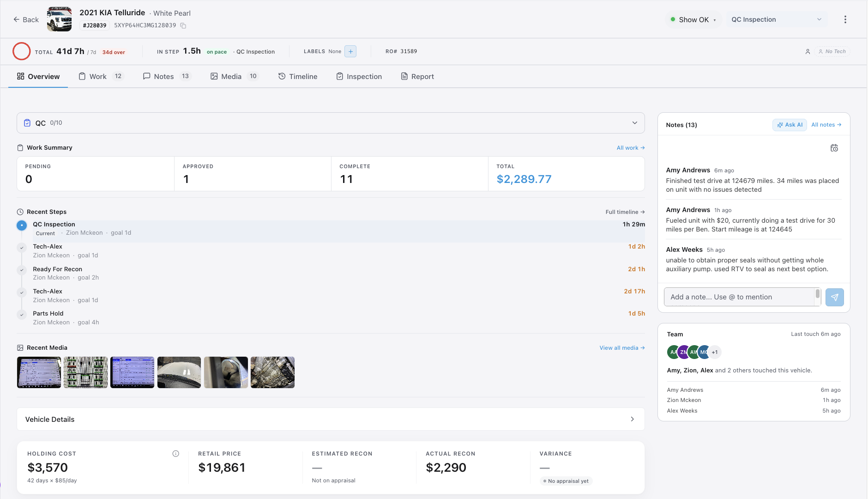
Task: Click the Work Summary clipboard icon
Action: coord(20,148)
